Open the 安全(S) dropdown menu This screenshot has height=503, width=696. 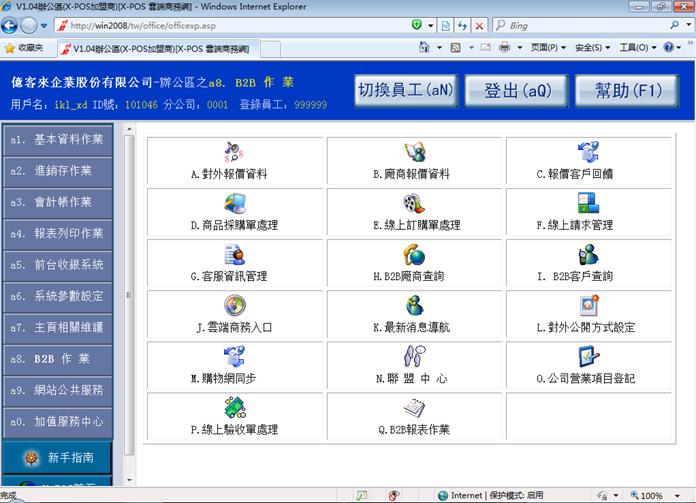coord(593,47)
